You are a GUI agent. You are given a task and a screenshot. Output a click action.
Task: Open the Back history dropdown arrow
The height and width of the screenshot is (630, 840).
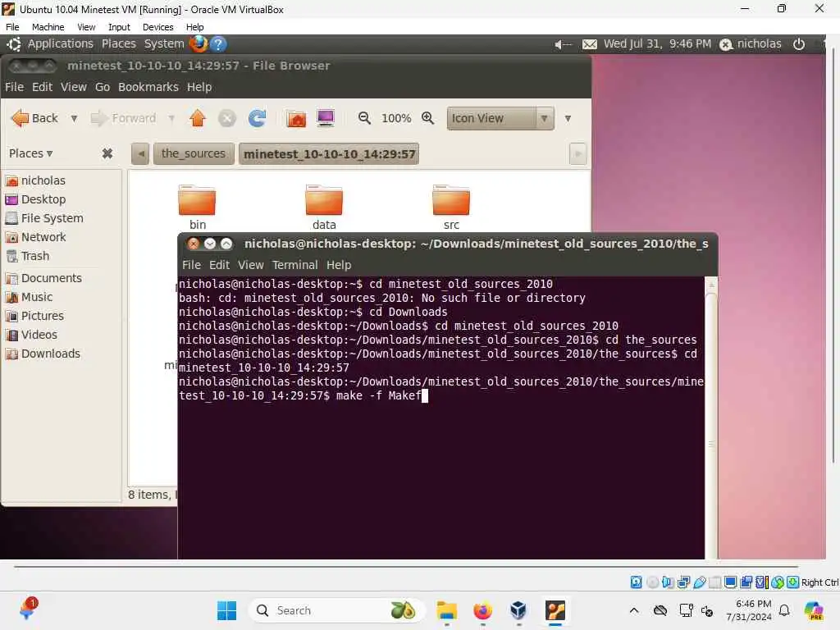(74, 118)
